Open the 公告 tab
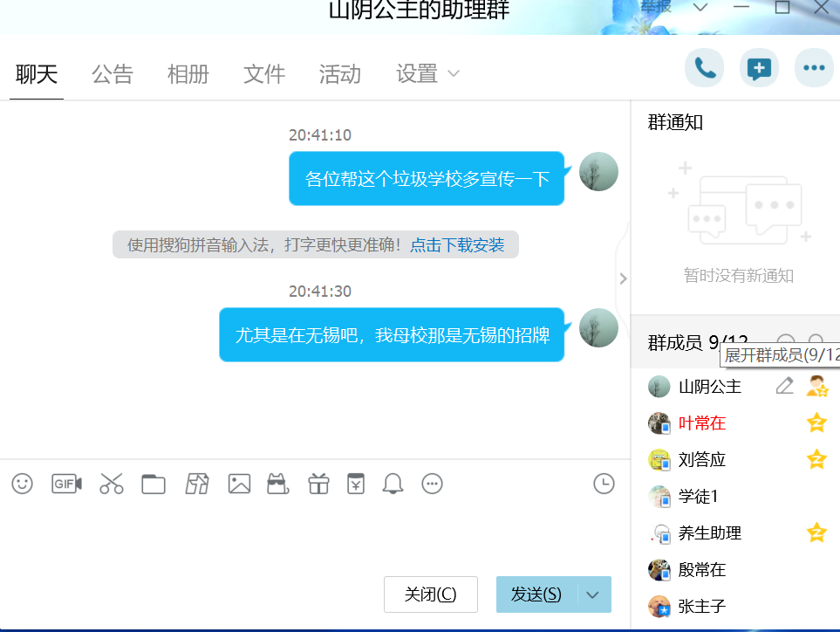Screen dimensions: 840x632 point(112,74)
